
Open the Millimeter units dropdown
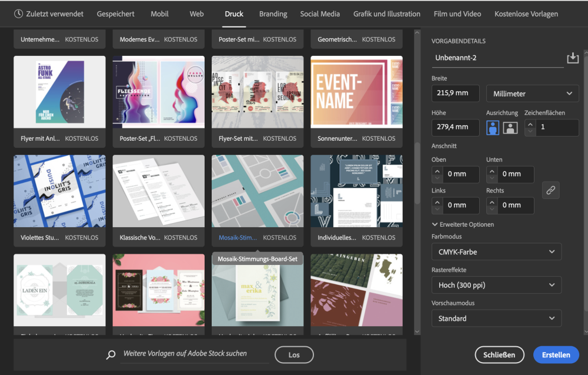point(532,94)
